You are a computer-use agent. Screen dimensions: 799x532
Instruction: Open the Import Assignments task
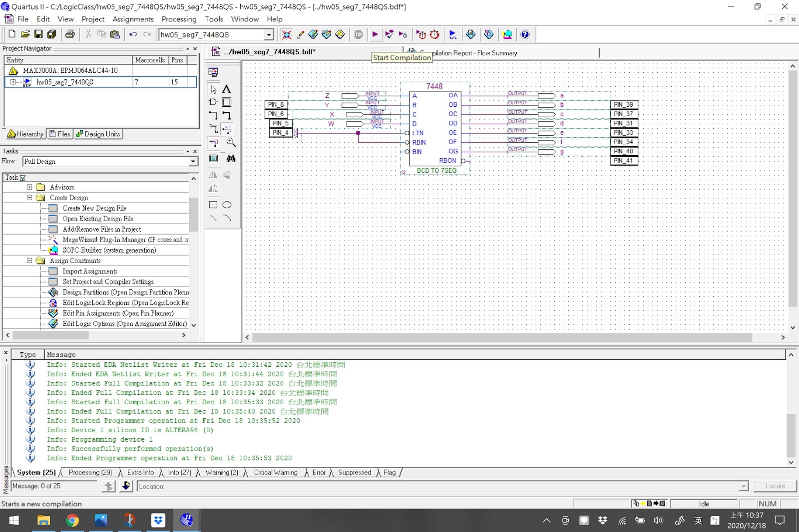(90, 271)
